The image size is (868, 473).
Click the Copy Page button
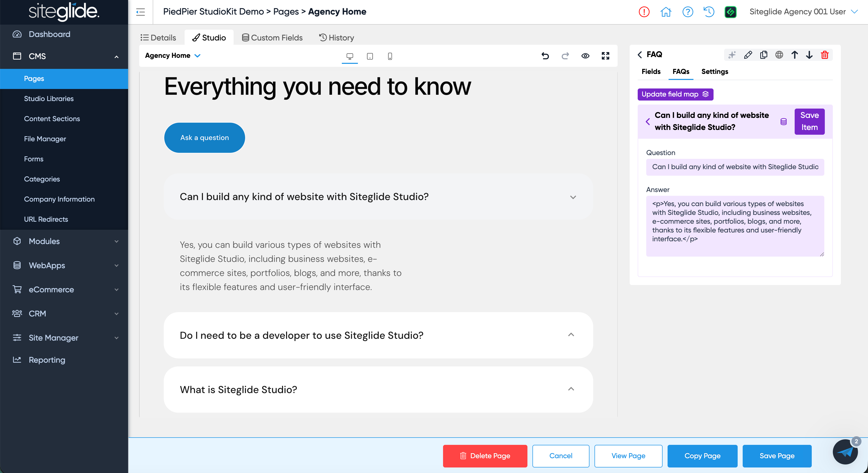702,456
